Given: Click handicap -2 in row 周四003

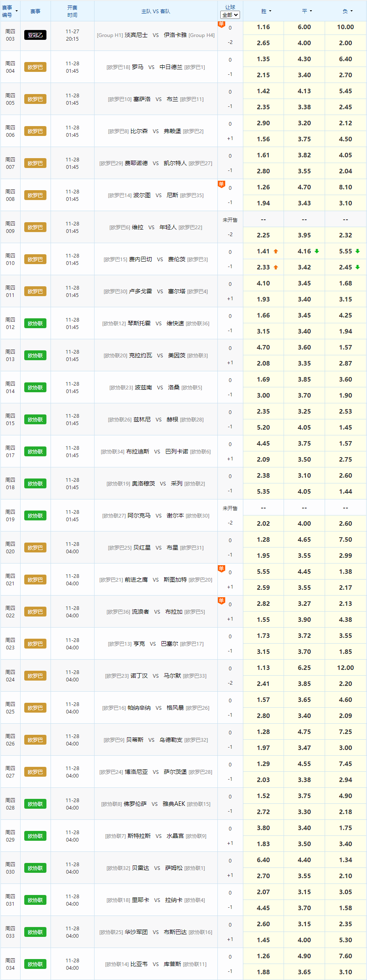Looking at the screenshot, I should [230, 42].
